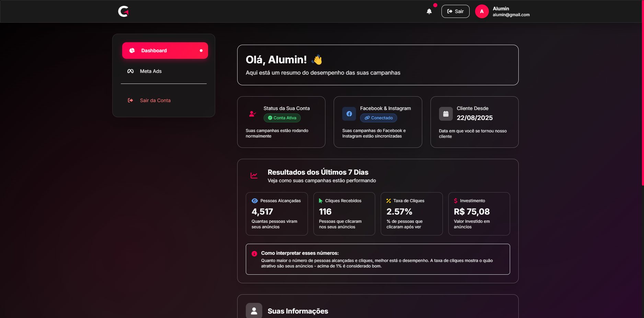Open the Dashboard menu item
This screenshot has width=644, height=318.
154,51
